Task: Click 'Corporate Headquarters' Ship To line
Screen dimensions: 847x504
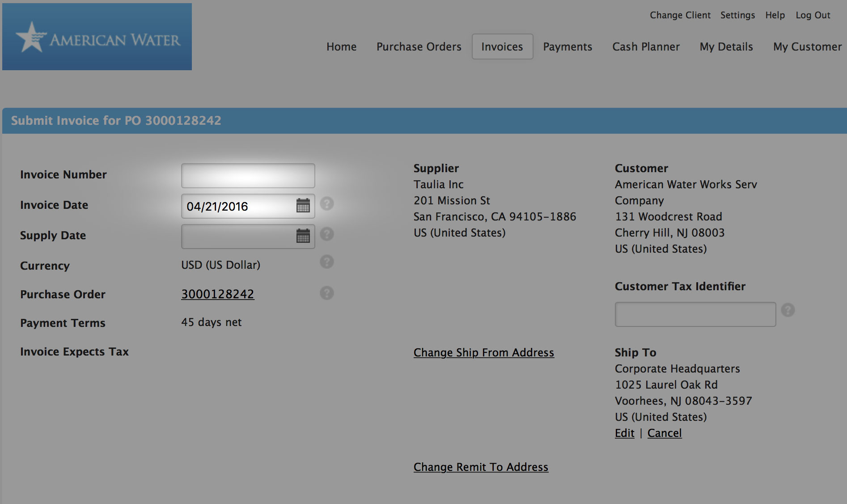Action: tap(677, 368)
